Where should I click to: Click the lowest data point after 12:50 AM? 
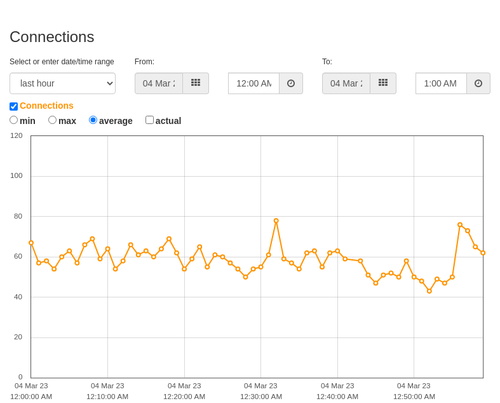point(429,291)
